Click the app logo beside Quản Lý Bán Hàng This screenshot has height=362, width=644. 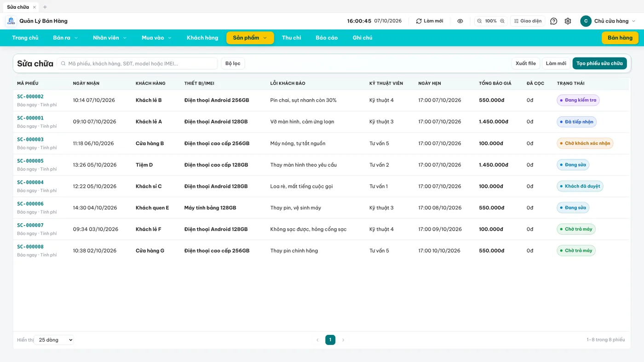(x=11, y=21)
